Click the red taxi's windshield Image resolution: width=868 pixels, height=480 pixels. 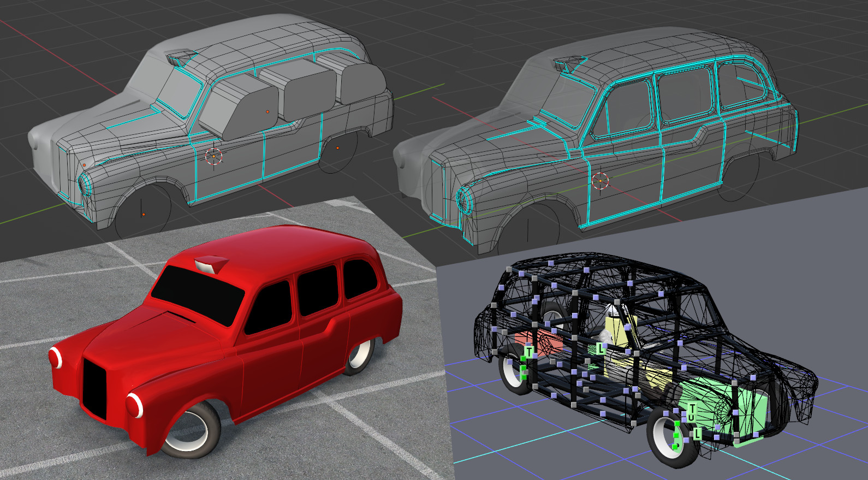pos(198,296)
